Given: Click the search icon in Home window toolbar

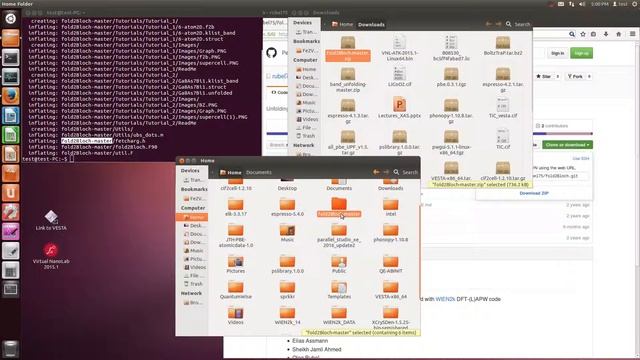Looking at the screenshot, I should (x=396, y=172).
